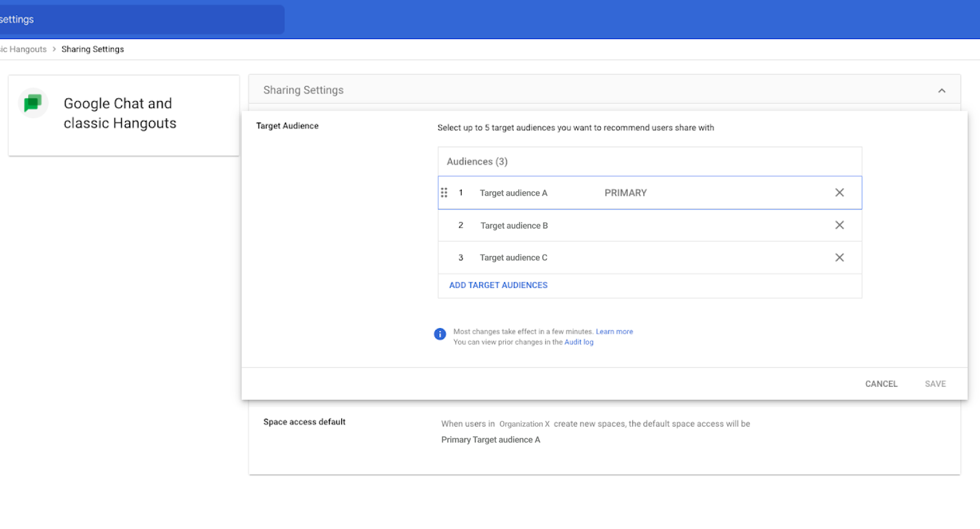Remove Target audience A with X icon
The image size is (980, 529).
840,192
